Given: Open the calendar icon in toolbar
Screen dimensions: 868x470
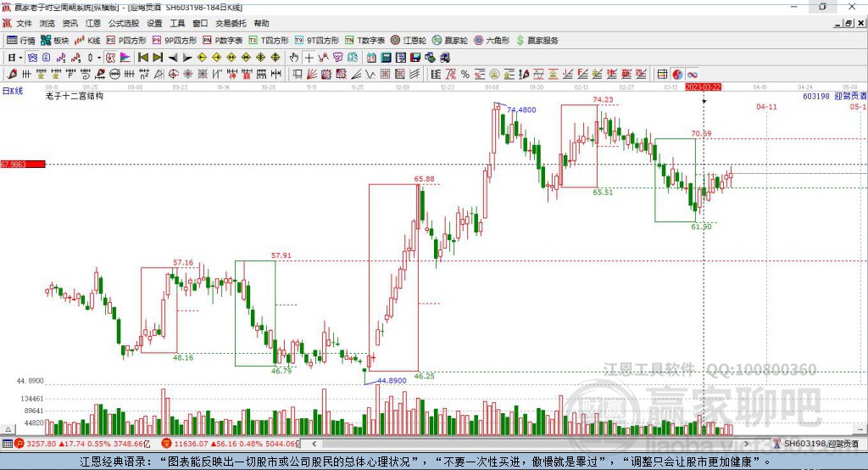Looking at the screenshot, I should tap(371, 58).
